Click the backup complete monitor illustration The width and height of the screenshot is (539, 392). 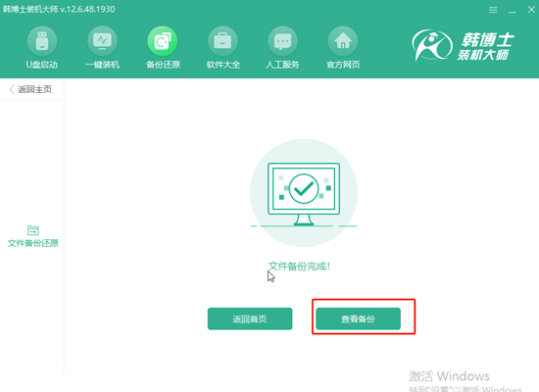pos(304,193)
